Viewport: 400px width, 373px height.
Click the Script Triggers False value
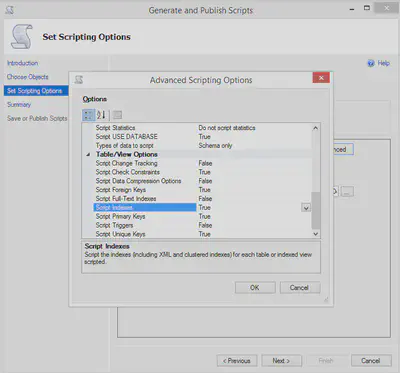coord(205,225)
